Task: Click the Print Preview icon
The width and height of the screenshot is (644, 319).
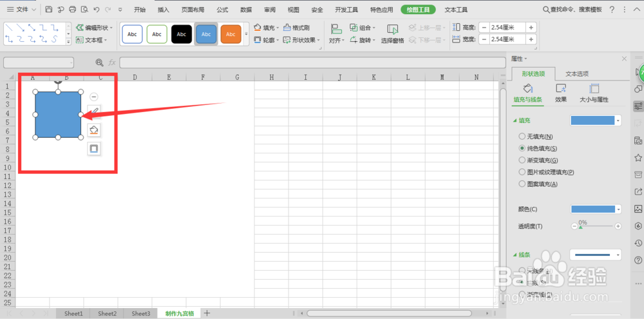Action: point(84,10)
